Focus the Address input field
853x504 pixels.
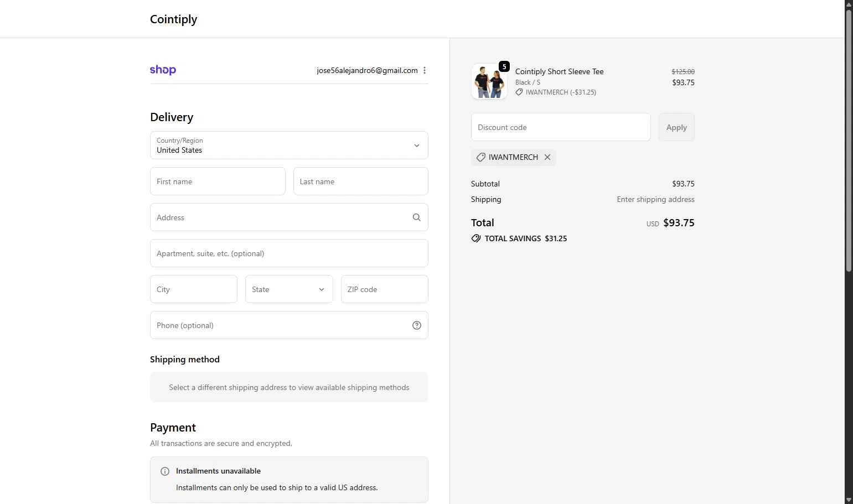pos(289,217)
